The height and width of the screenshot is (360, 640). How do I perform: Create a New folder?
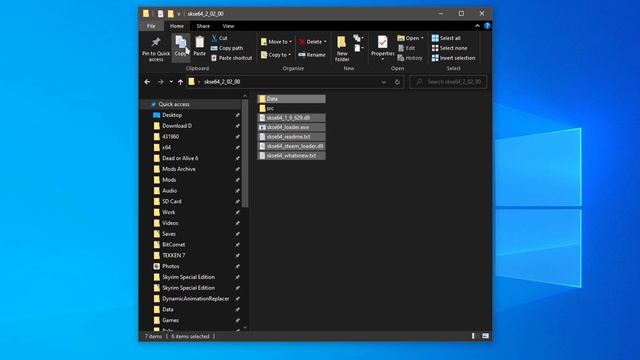tap(342, 48)
